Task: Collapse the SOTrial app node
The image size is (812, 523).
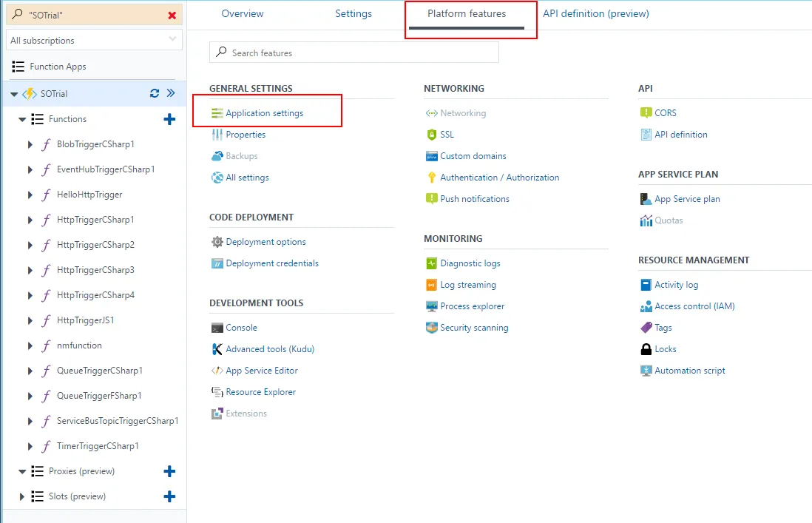Action: tap(14, 94)
